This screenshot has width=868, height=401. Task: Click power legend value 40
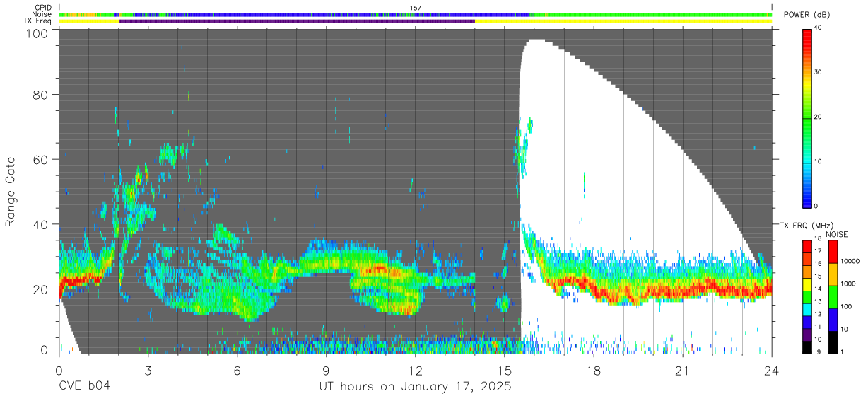tap(818, 28)
